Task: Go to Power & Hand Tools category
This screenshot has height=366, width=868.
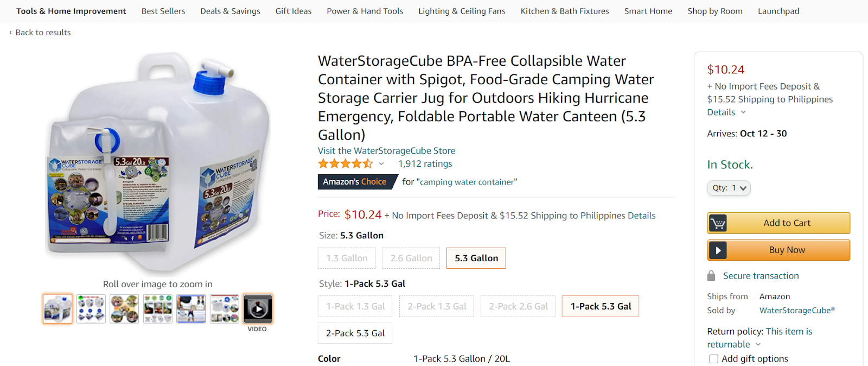Action: (365, 11)
